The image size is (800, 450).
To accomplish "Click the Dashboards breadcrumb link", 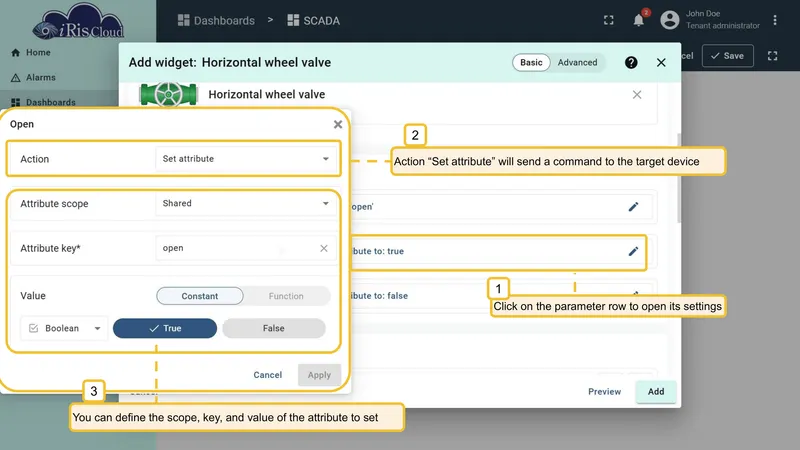I will [x=224, y=20].
